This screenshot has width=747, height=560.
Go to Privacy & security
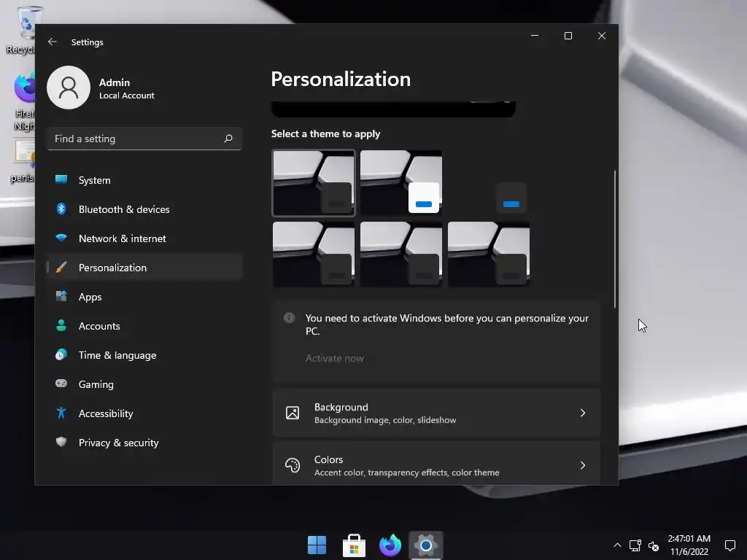[x=144, y=443]
